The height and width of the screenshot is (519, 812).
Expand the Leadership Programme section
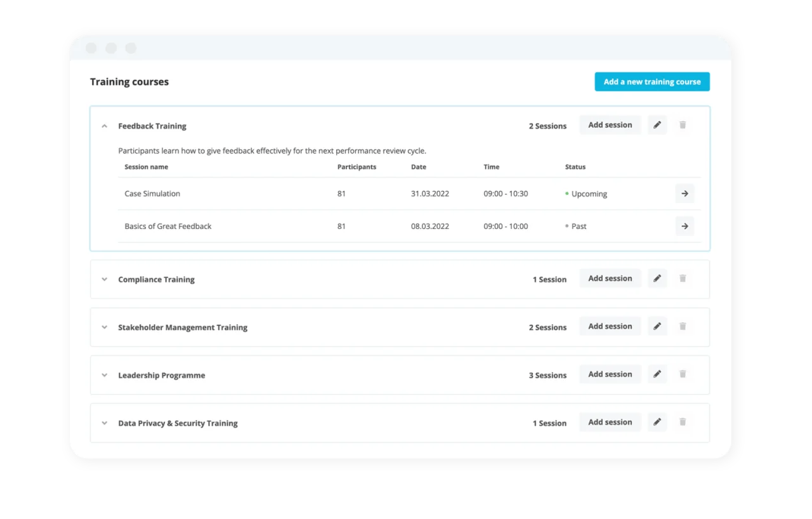tap(105, 375)
